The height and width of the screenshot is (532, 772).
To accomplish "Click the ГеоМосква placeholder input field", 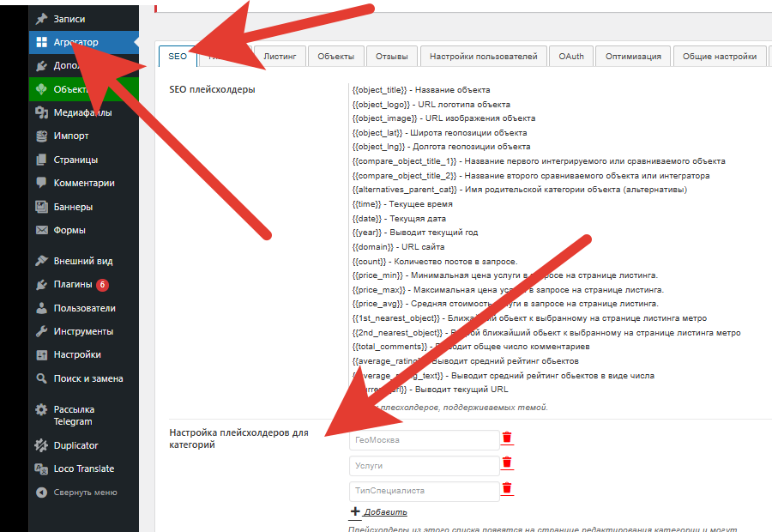I will 424,440.
